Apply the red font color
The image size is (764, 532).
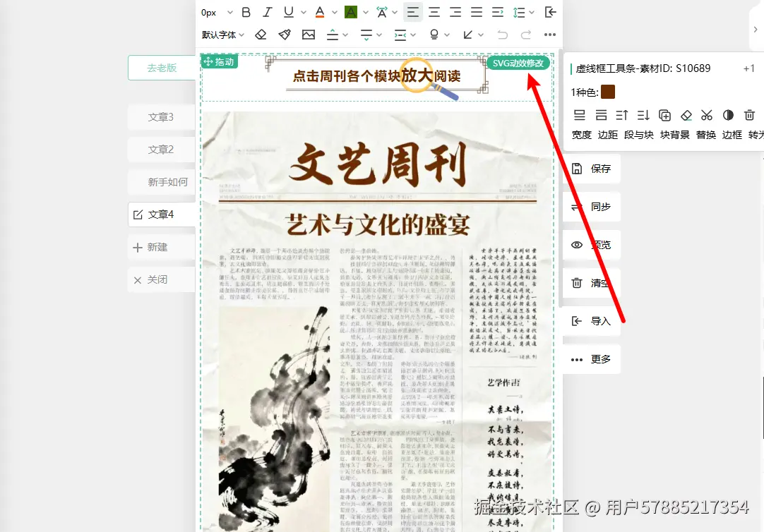(x=320, y=12)
